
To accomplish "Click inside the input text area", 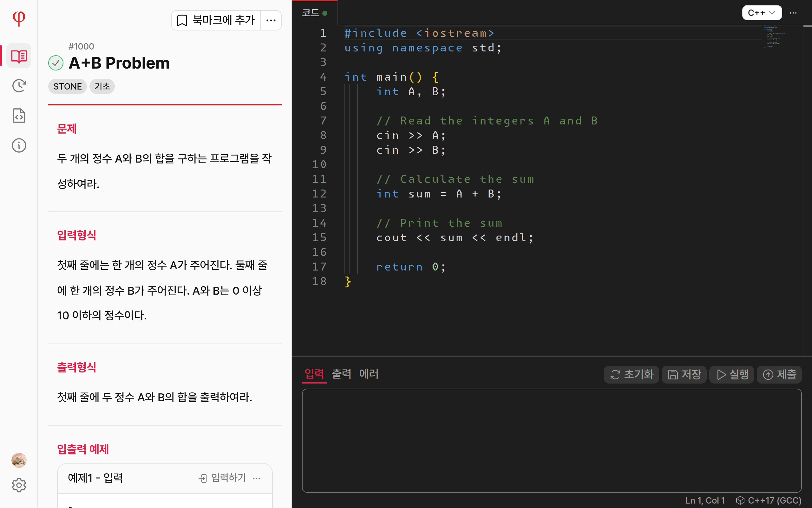I will (x=552, y=440).
